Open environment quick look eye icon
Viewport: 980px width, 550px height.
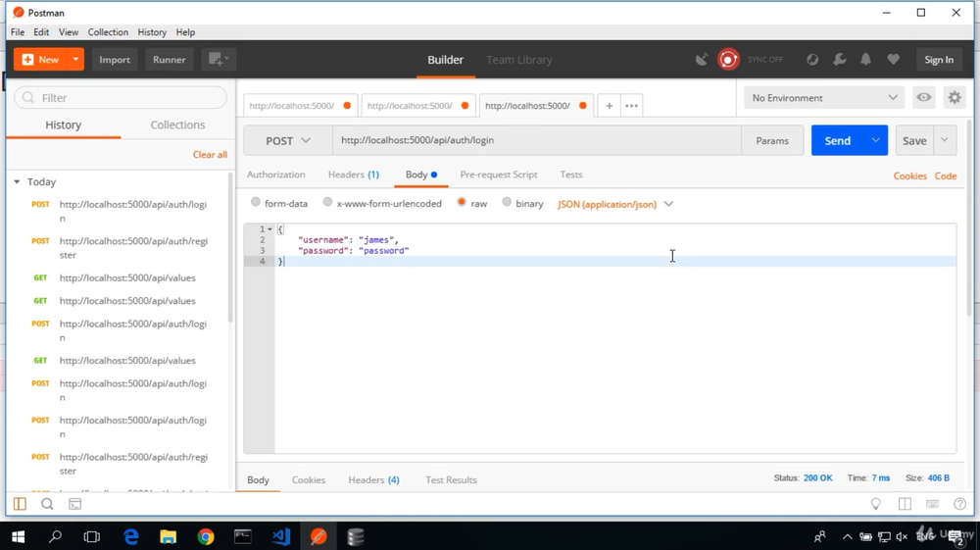[x=924, y=97]
